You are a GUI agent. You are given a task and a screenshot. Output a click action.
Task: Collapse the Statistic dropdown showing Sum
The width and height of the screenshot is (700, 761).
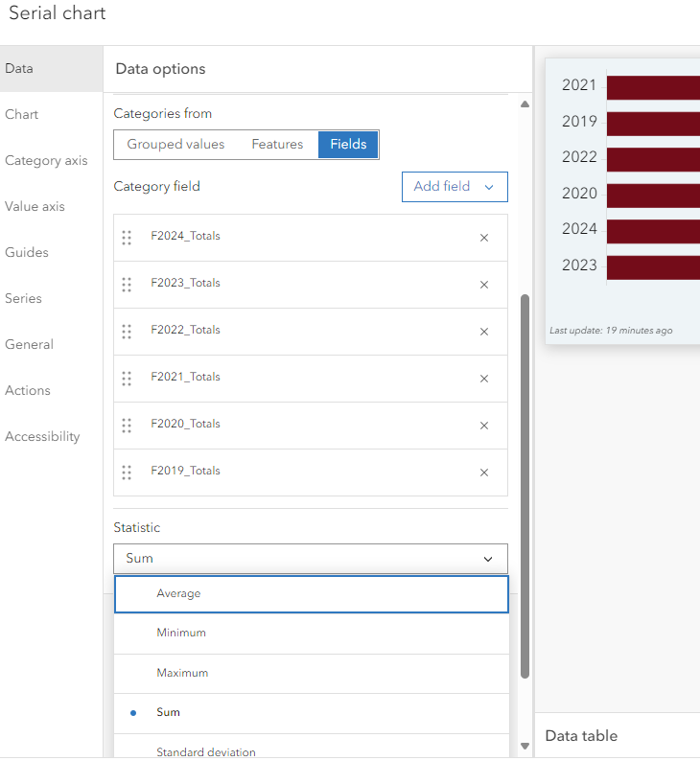[311, 559]
